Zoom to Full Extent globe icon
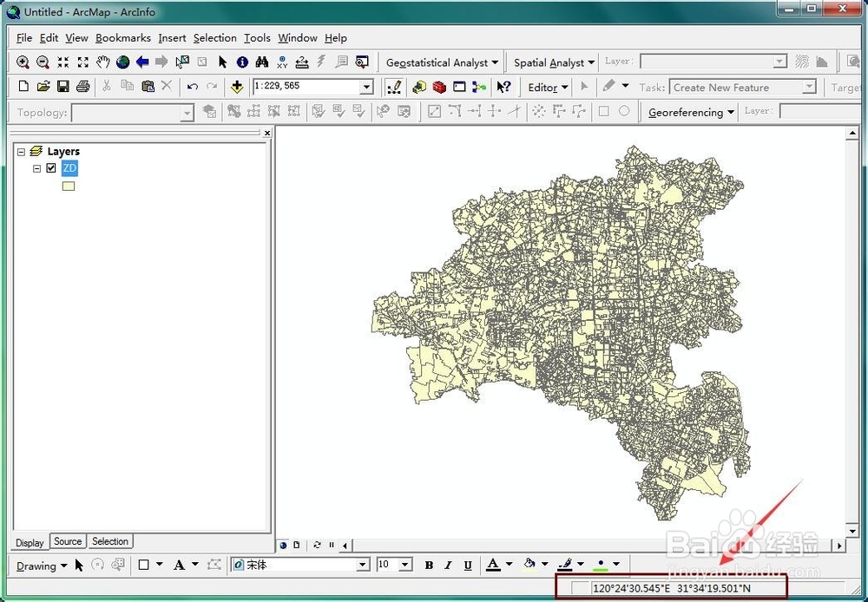This screenshot has height=602, width=868. point(123,62)
